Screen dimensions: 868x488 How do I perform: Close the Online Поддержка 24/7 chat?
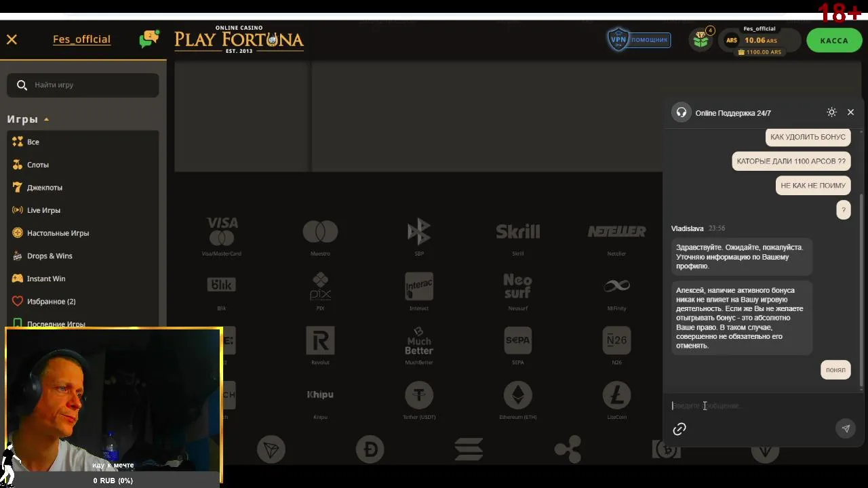(x=850, y=113)
